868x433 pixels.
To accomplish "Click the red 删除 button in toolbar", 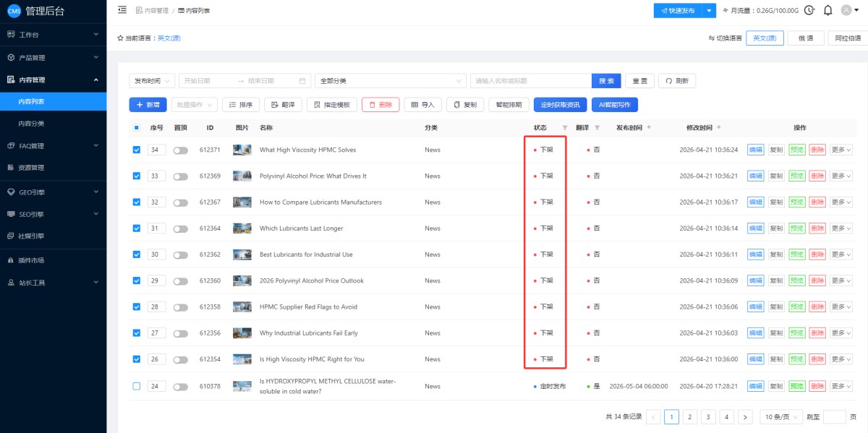I will (380, 105).
